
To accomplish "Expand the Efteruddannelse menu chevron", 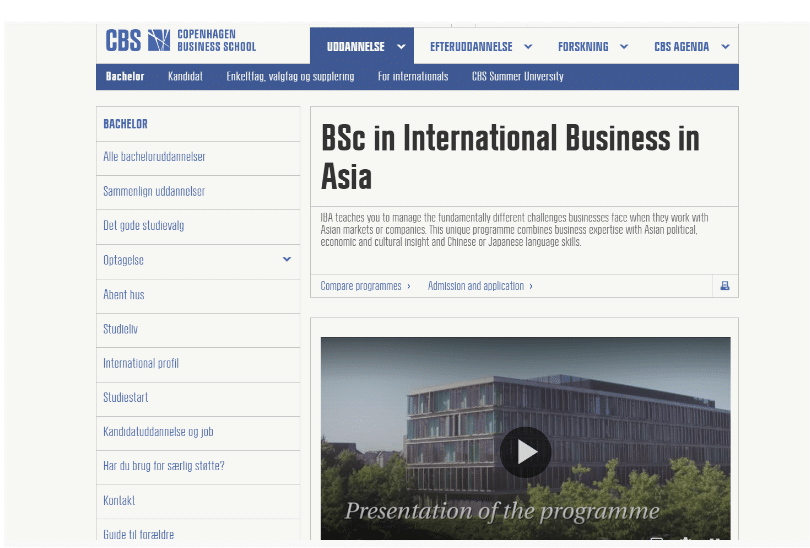I will (528, 46).
